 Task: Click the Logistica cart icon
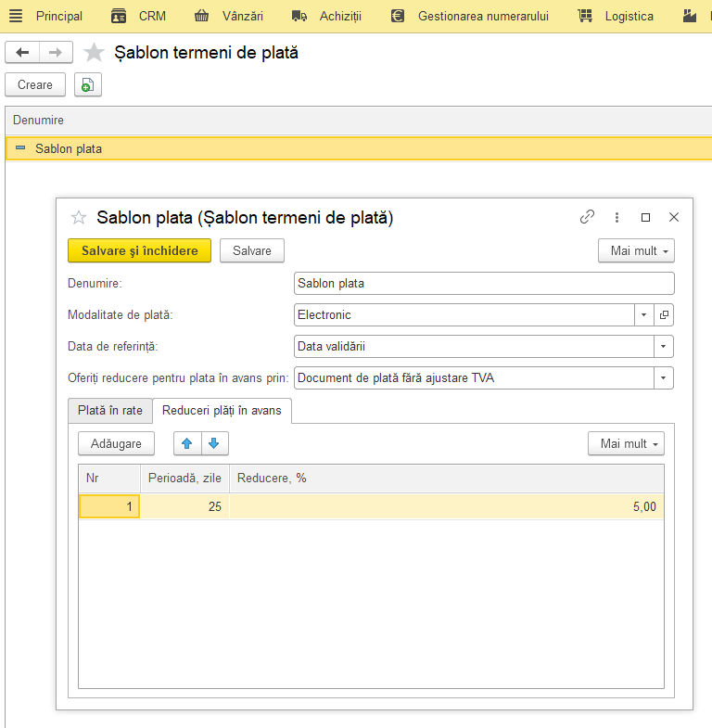[x=585, y=17]
